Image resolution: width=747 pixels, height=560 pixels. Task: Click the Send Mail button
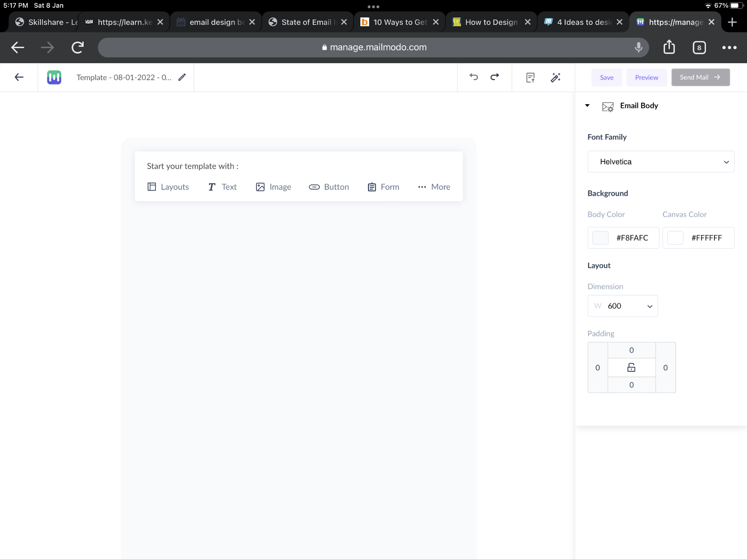[x=700, y=77]
